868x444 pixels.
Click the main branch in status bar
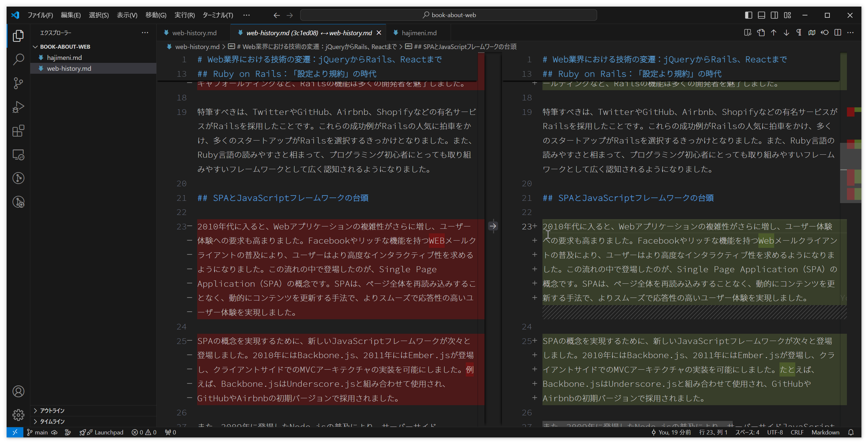click(x=38, y=432)
